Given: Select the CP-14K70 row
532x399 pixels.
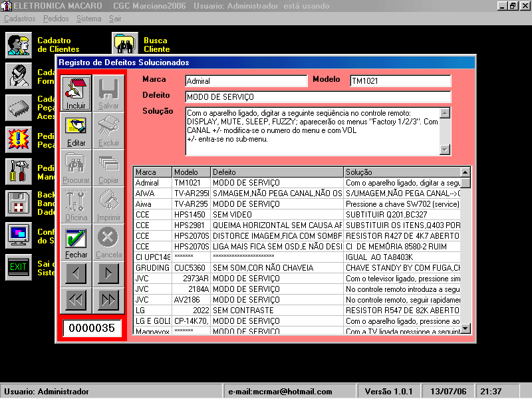Looking at the screenshot, I should click(297, 321).
